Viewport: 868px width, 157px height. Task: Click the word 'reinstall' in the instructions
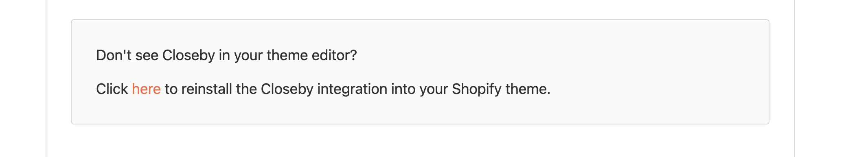(x=207, y=89)
